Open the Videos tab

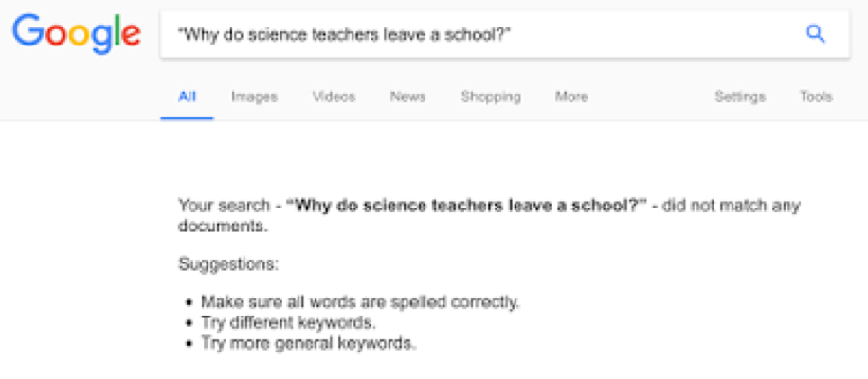point(334,97)
